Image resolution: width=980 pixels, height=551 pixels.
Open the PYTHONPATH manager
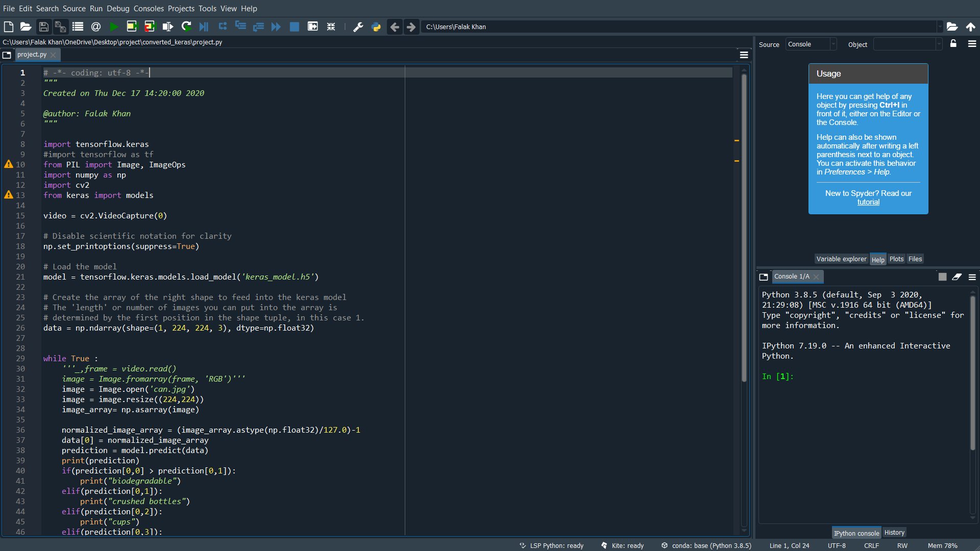376,27
